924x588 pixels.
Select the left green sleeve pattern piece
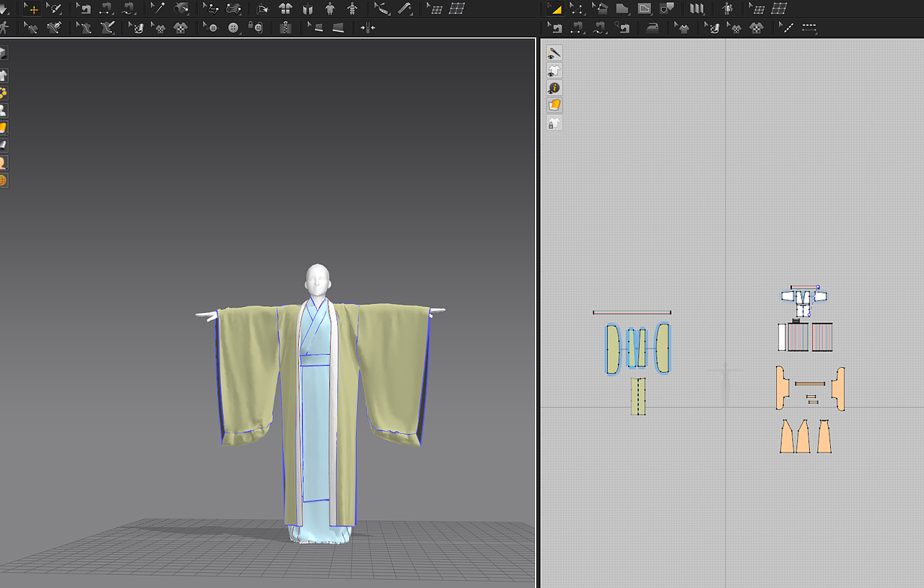point(613,349)
